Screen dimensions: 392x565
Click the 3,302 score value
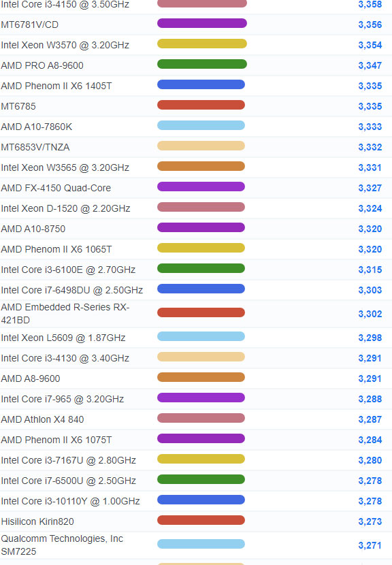pos(370,314)
